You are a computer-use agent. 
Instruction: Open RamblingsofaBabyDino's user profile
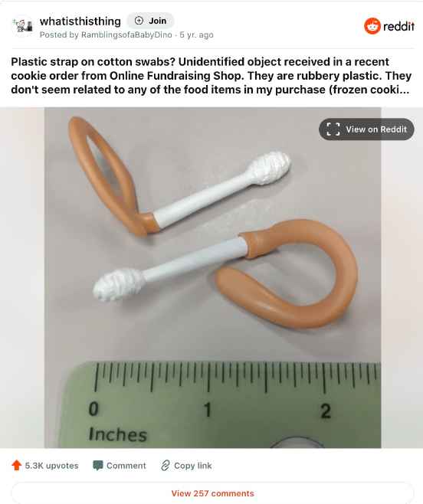point(126,34)
